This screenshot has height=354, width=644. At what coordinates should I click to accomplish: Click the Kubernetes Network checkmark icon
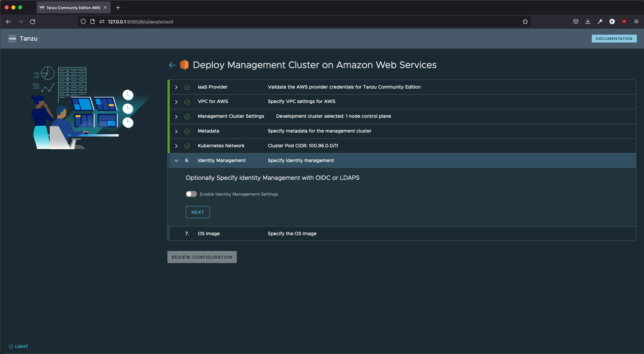coord(187,146)
